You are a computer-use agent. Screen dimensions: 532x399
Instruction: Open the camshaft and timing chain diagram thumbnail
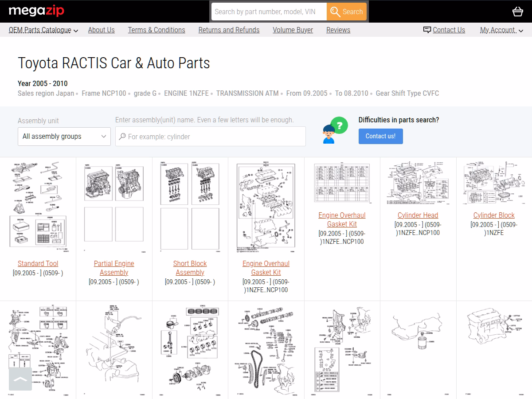pyautogui.click(x=266, y=349)
